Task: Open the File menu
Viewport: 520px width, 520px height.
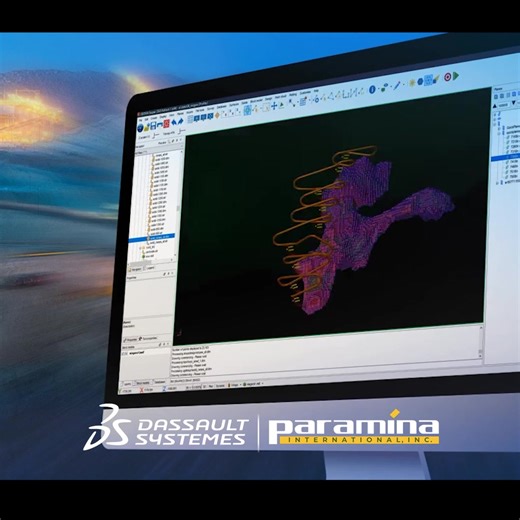Action: click(140, 120)
